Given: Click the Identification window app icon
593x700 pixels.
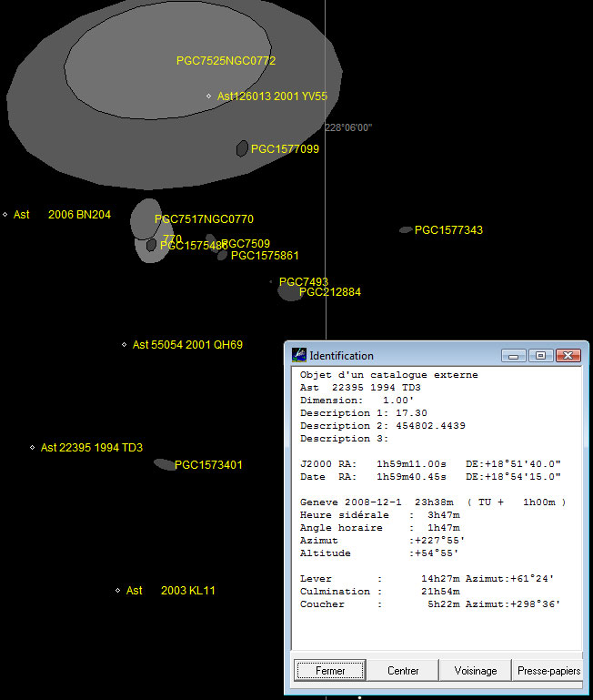Looking at the screenshot, I should (299, 355).
